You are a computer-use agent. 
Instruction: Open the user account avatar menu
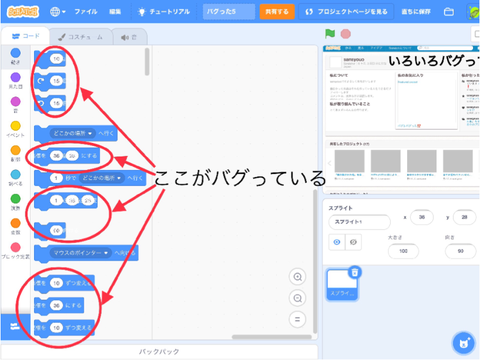tap(473, 12)
